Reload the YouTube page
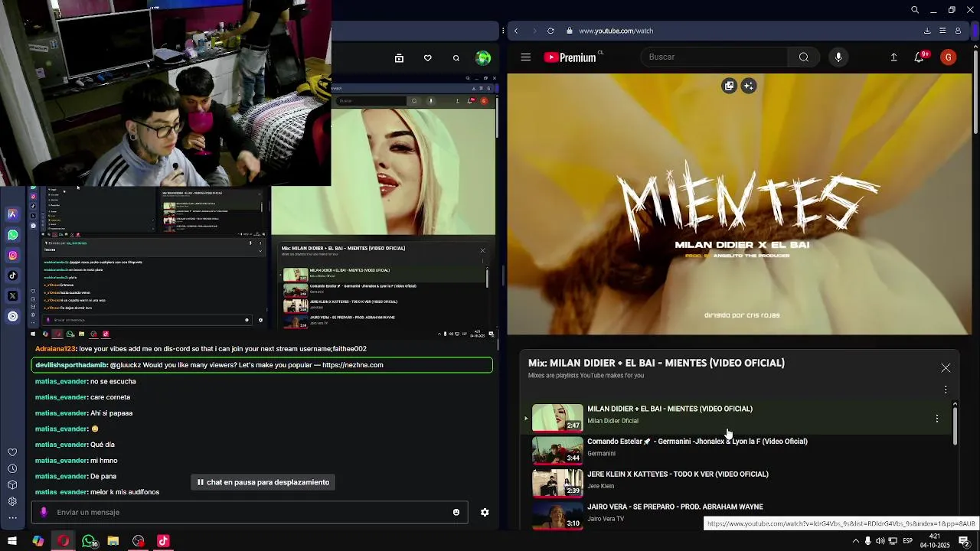The image size is (980, 551). (x=550, y=31)
